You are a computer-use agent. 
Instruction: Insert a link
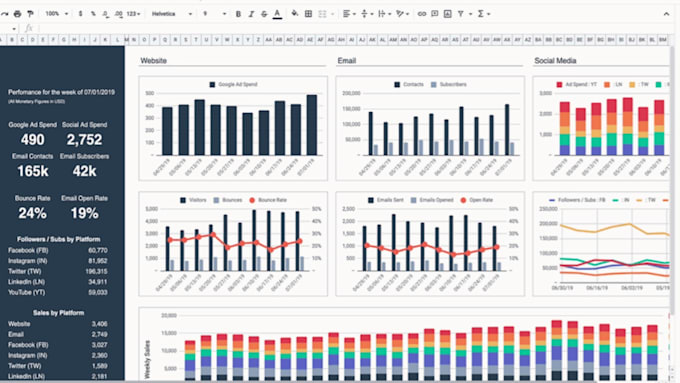point(422,14)
